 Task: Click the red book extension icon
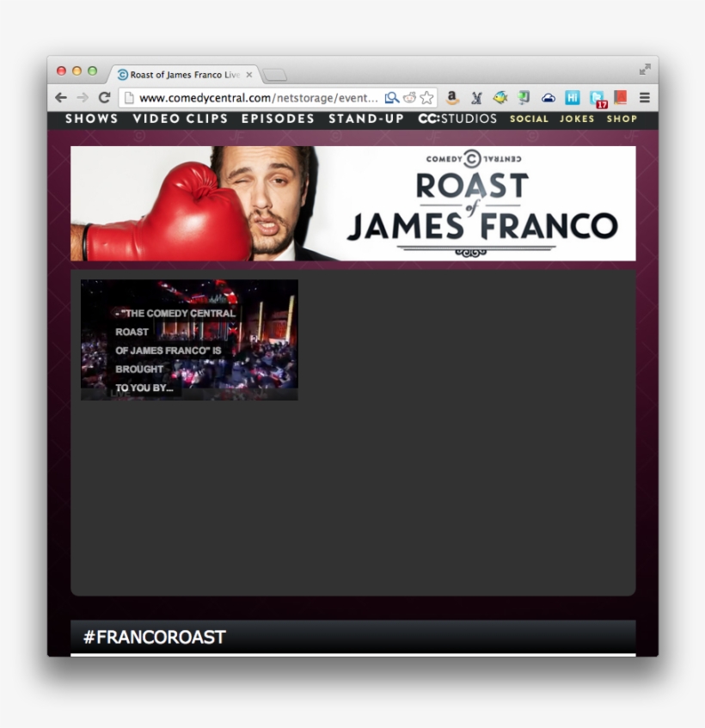tap(620, 97)
